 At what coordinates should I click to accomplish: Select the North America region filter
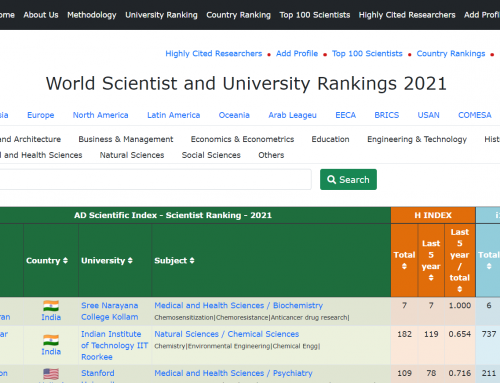(100, 115)
